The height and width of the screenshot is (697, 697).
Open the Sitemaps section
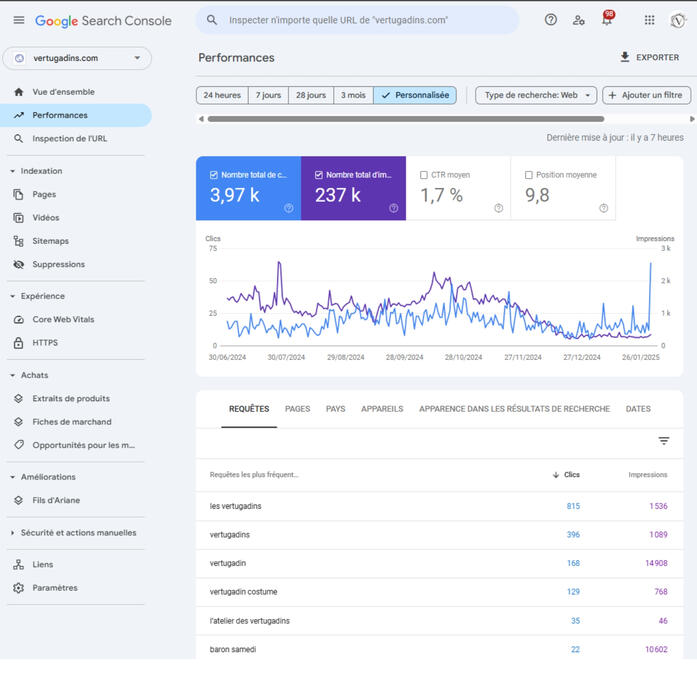point(50,241)
